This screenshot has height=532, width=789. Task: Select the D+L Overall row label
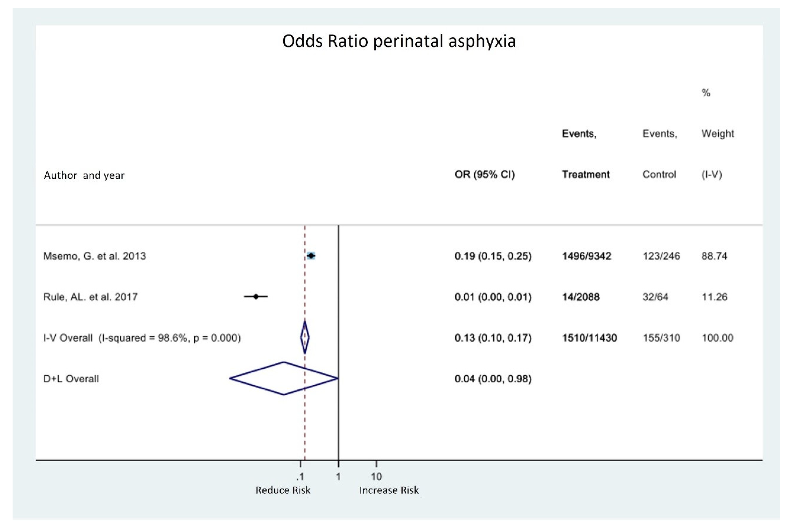[x=71, y=379]
